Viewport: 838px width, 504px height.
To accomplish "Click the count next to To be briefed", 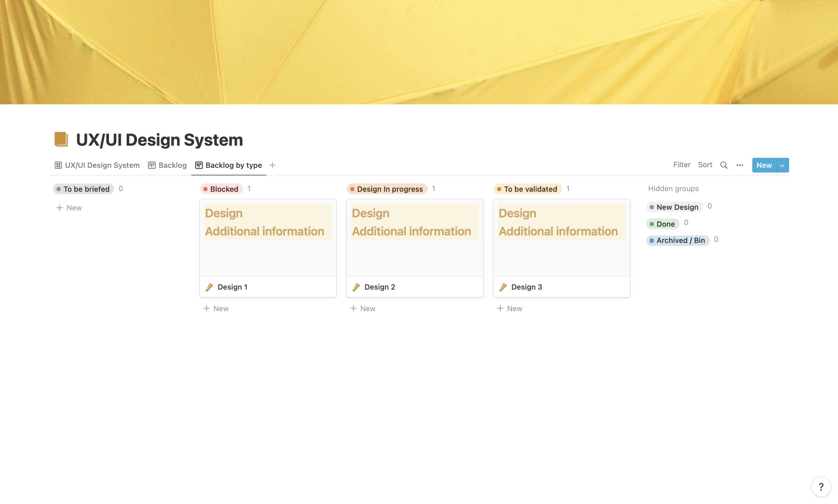I will 121,188.
